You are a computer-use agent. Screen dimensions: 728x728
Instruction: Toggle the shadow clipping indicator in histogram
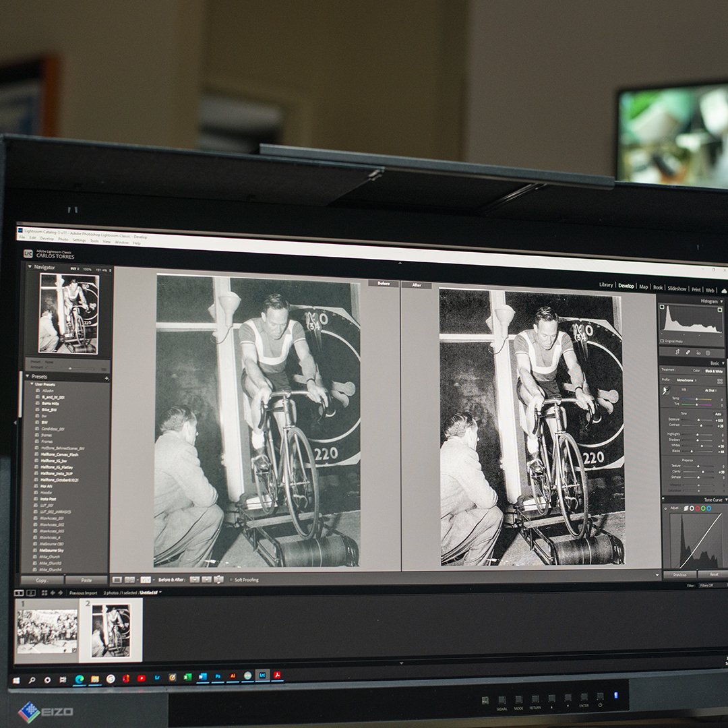coord(662,307)
